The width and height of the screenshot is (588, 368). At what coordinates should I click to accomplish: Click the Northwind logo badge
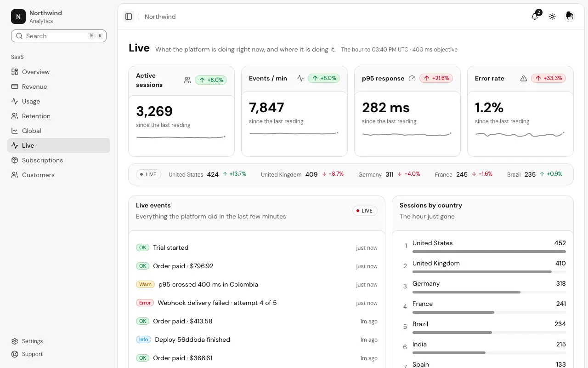pyautogui.click(x=18, y=17)
